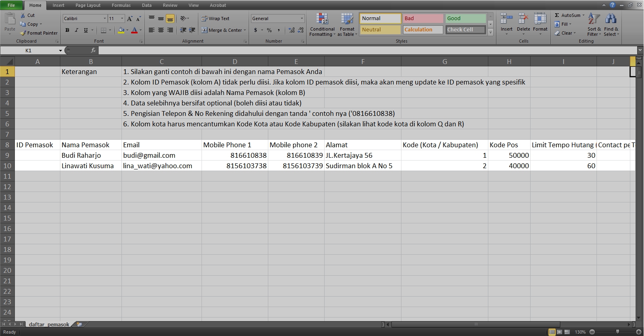
Task: Click the Find & Select binoculars icon
Action: tap(611, 19)
